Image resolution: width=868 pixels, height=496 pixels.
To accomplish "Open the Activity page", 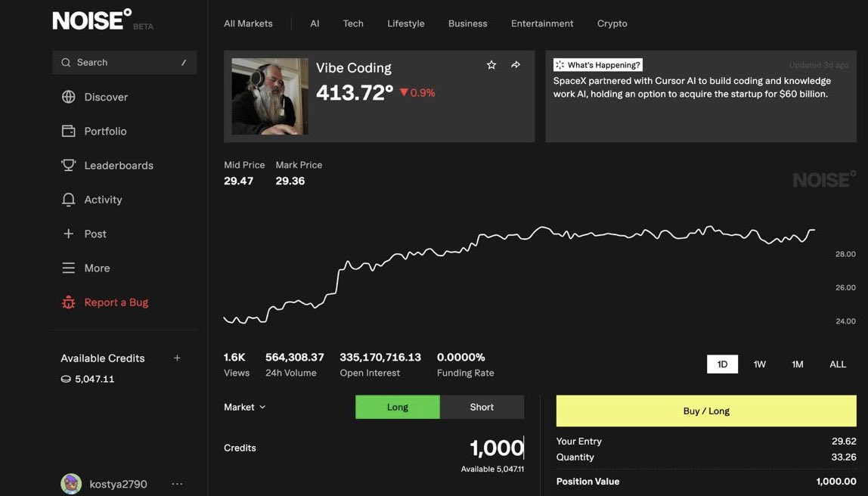I will tap(103, 200).
